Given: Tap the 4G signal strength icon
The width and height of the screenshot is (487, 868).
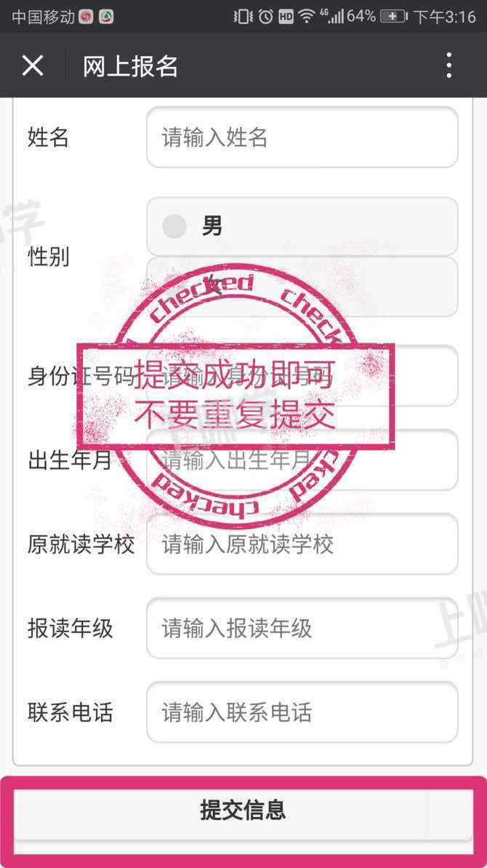Looking at the screenshot, I should [331, 17].
